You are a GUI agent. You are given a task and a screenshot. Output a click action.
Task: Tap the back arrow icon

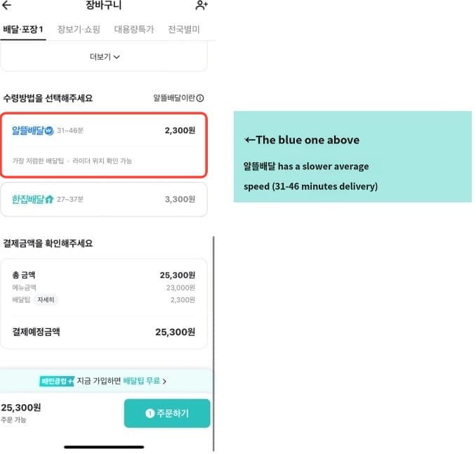[8, 6]
